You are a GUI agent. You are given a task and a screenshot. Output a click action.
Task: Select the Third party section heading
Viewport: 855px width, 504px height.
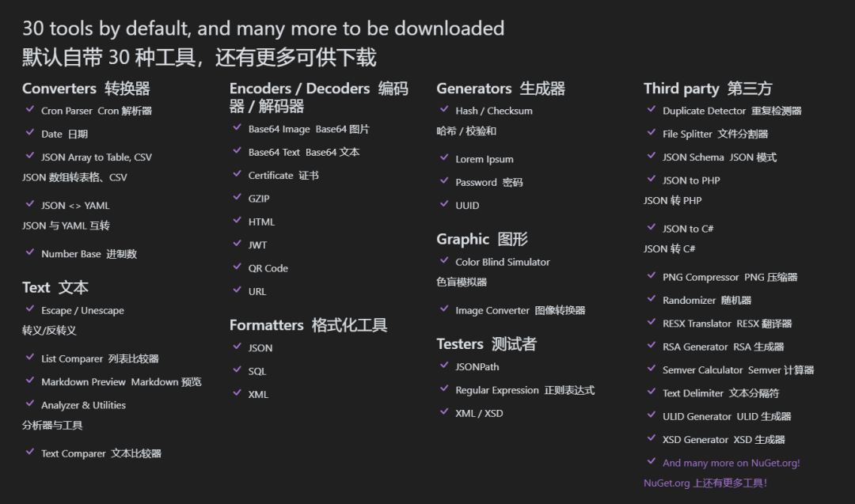pos(707,89)
